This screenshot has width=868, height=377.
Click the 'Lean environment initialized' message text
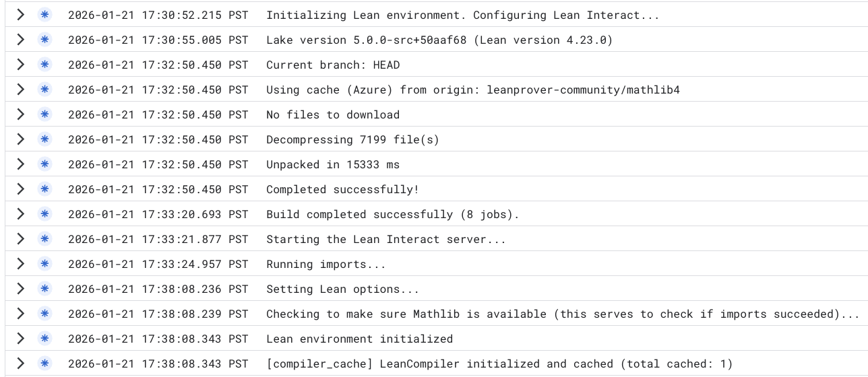[x=359, y=339]
